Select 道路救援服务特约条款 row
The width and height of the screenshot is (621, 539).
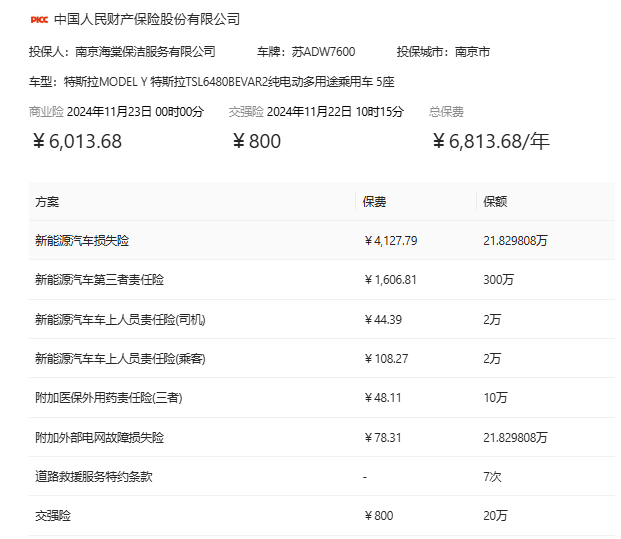[x=322, y=476]
